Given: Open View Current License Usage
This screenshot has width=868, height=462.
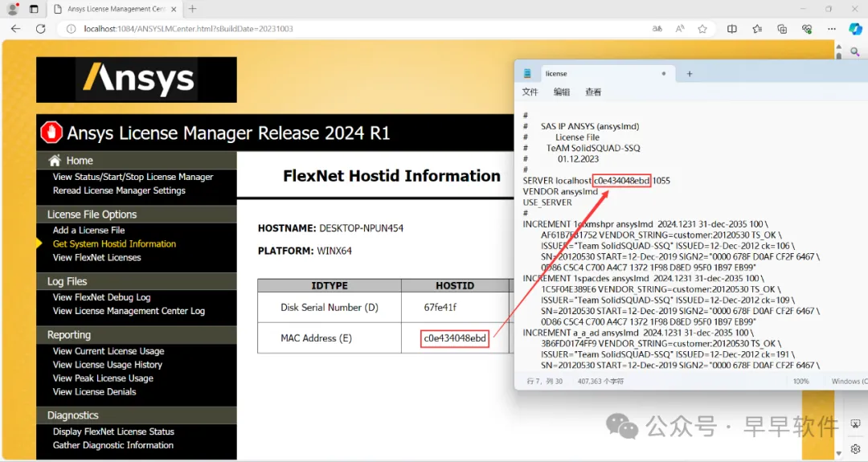Looking at the screenshot, I should pyautogui.click(x=108, y=351).
